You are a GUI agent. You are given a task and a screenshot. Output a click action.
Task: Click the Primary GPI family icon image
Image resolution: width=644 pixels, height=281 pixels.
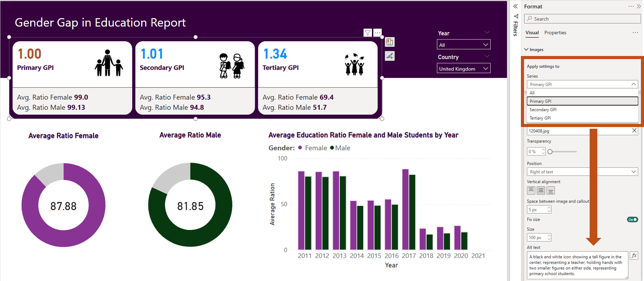pos(108,63)
